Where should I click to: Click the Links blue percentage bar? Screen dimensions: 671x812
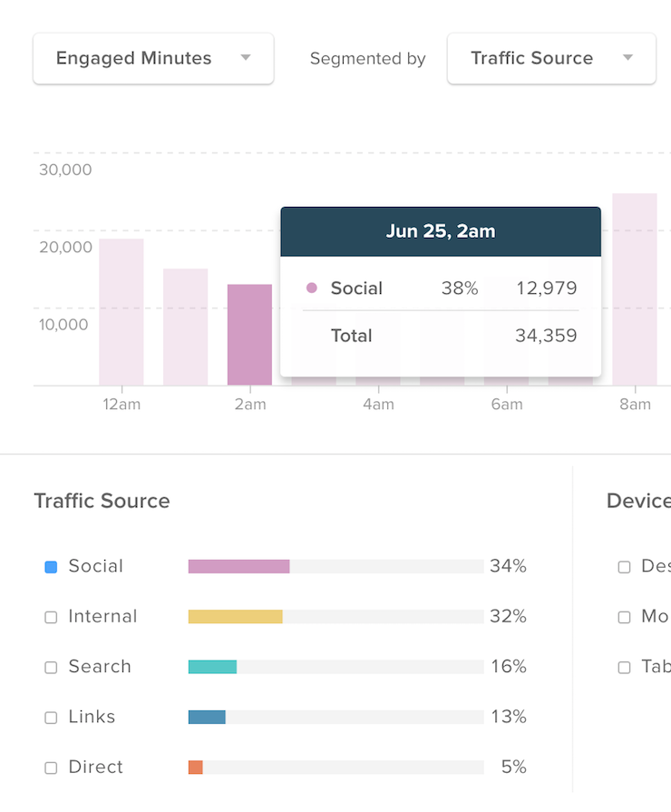tap(207, 718)
